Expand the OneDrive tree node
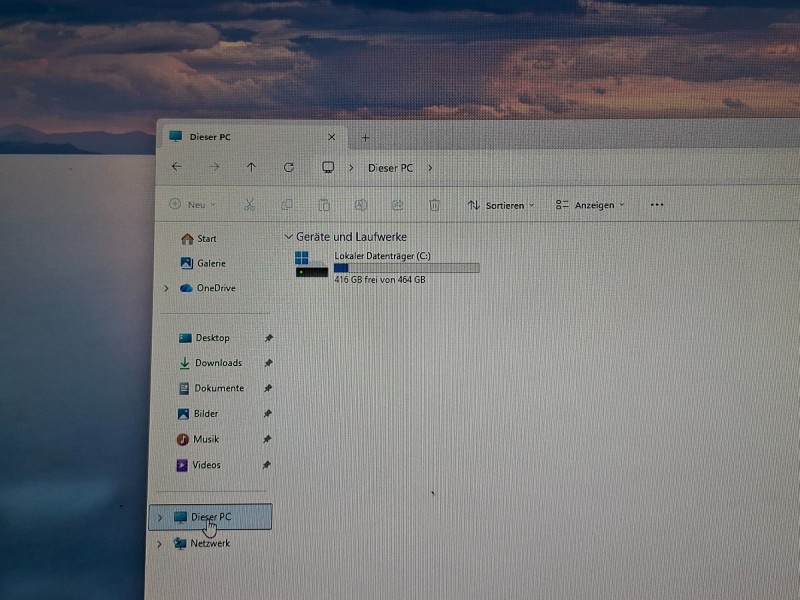Image resolution: width=800 pixels, height=600 pixels. (166, 288)
